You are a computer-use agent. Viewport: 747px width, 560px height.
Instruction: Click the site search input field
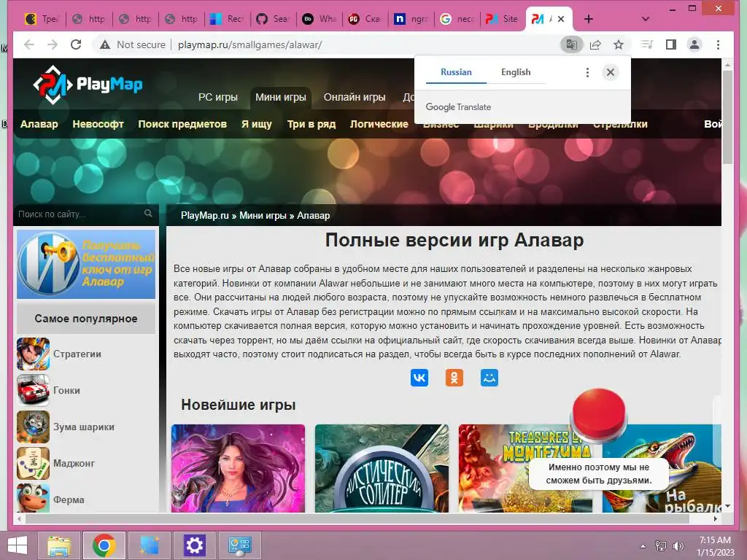tap(79, 214)
